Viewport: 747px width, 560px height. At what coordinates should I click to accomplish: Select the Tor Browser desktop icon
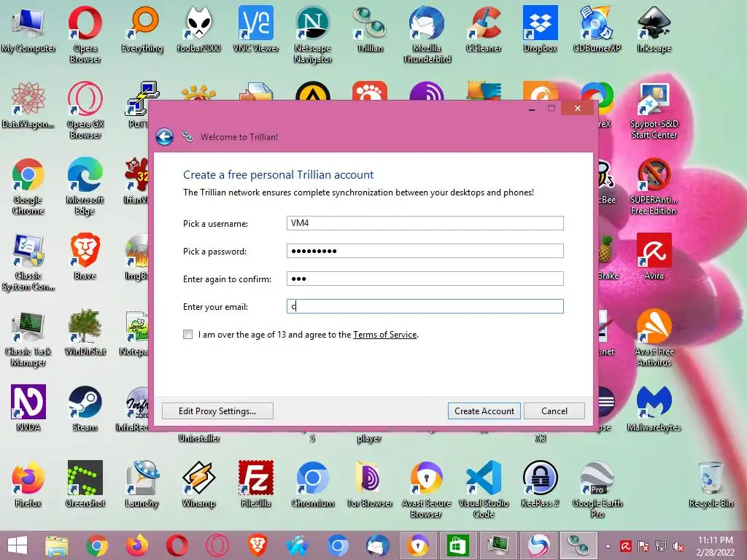tap(370, 484)
